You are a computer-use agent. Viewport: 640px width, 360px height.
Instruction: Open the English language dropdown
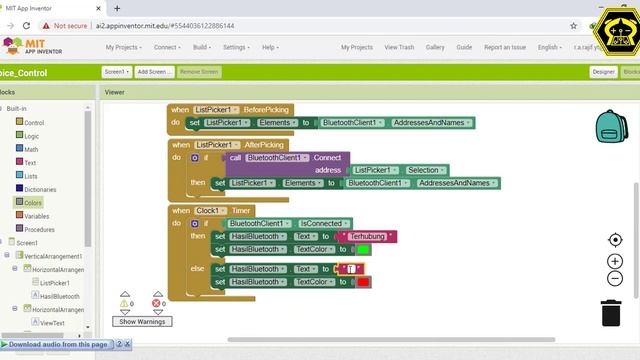(549, 47)
